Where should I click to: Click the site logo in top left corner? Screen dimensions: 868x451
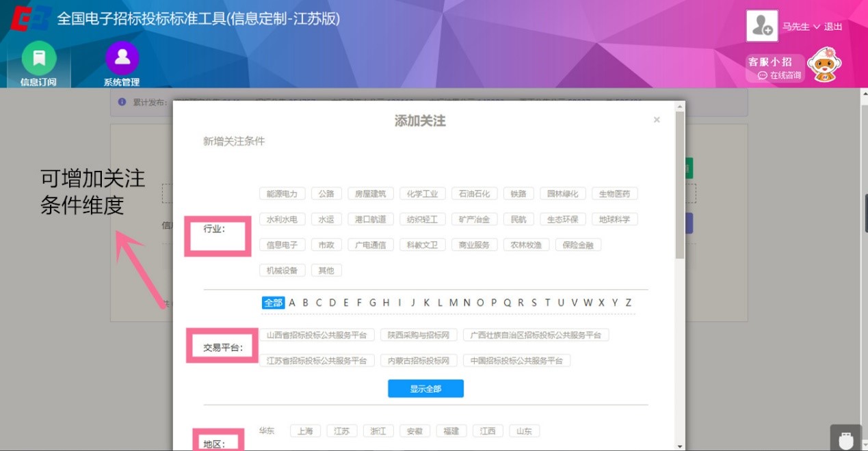[x=29, y=18]
